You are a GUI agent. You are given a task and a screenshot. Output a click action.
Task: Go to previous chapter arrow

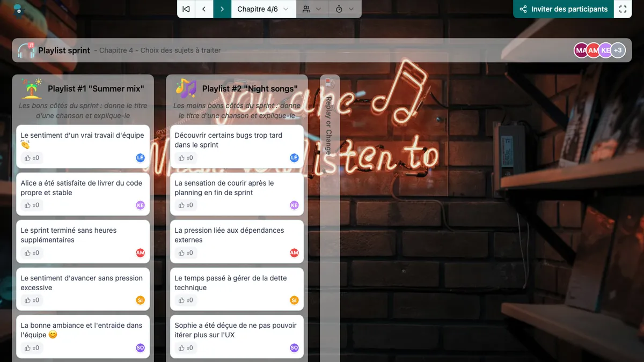tap(204, 9)
